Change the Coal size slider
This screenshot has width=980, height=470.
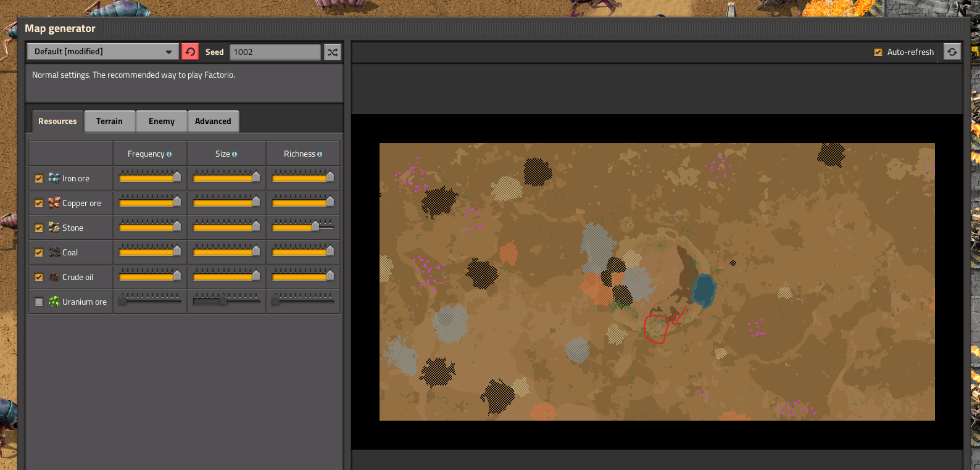(226, 252)
